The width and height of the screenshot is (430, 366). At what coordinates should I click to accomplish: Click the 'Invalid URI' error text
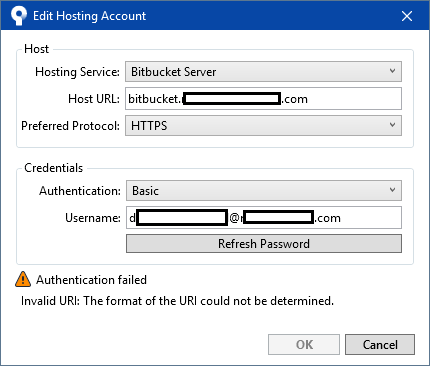177,301
